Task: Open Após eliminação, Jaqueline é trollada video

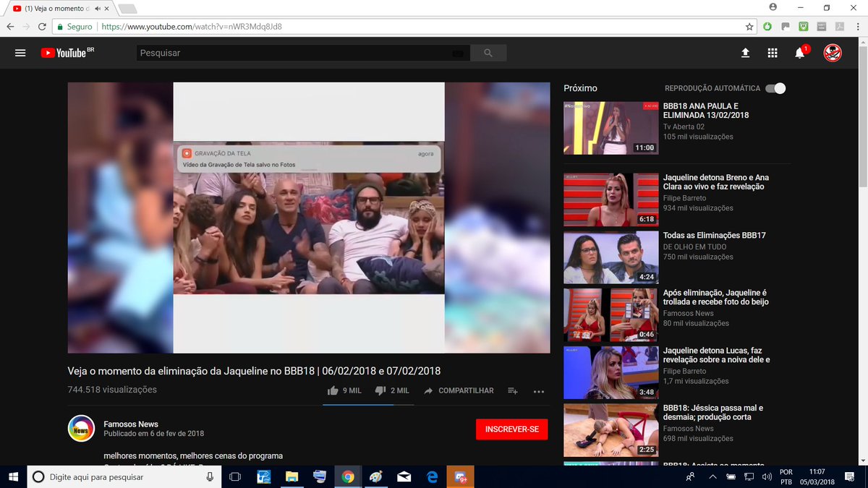Action: point(715,297)
